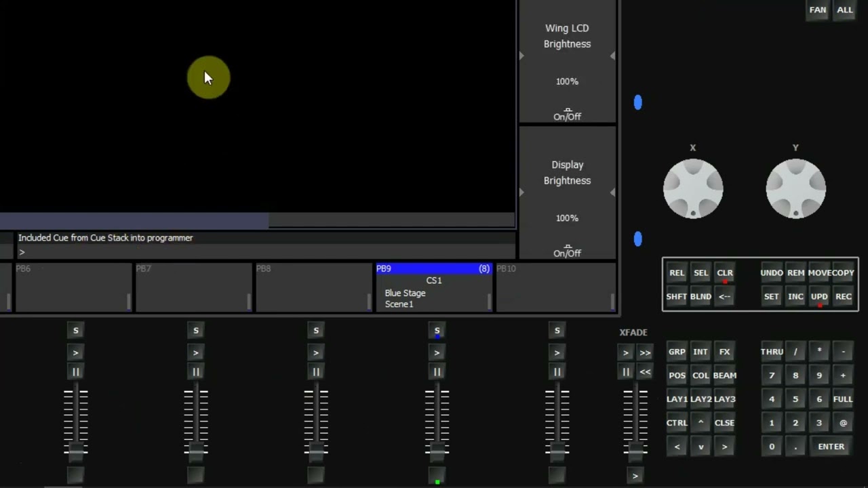This screenshot has height=488, width=868.
Task: Click the up cursor key
Action: (701, 423)
